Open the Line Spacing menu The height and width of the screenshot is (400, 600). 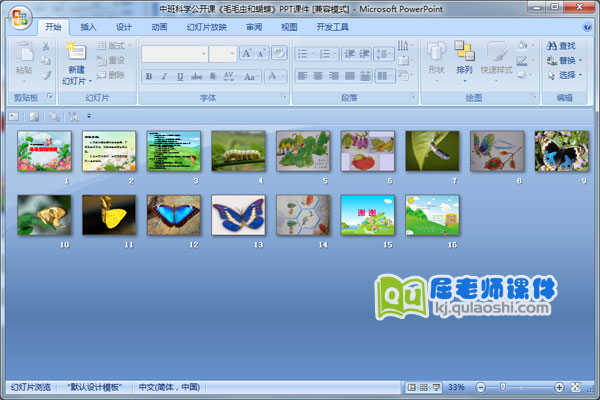coord(384,54)
